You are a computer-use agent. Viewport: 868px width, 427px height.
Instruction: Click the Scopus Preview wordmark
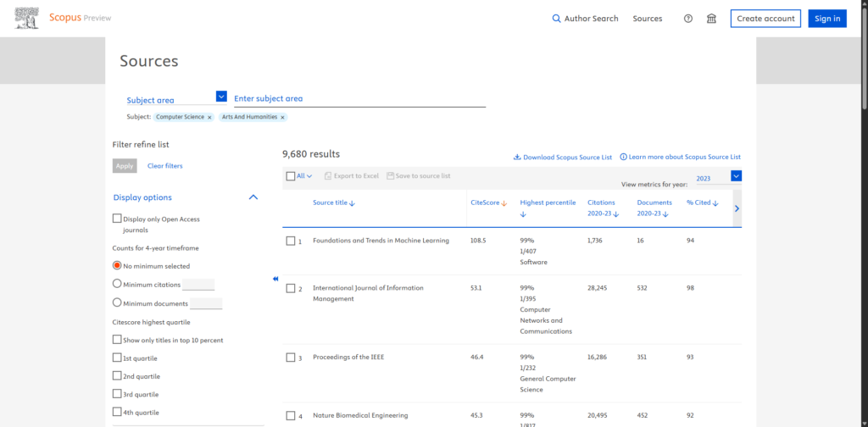click(x=81, y=18)
